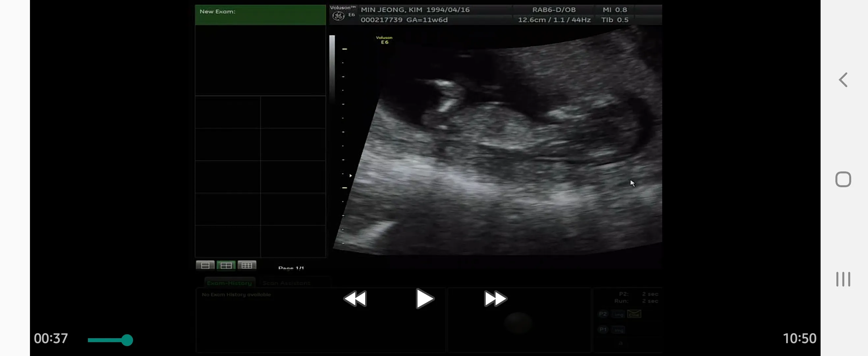Tap the Android back arrow
868x356 pixels.
[x=843, y=80]
